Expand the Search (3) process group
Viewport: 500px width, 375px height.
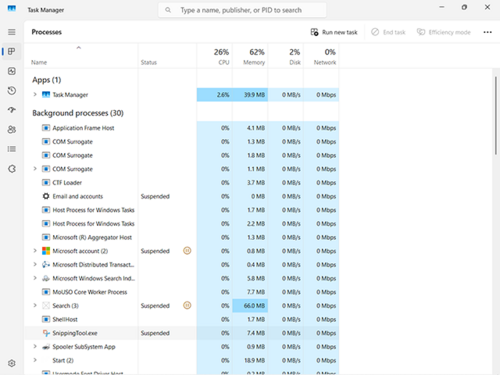pyautogui.click(x=35, y=305)
